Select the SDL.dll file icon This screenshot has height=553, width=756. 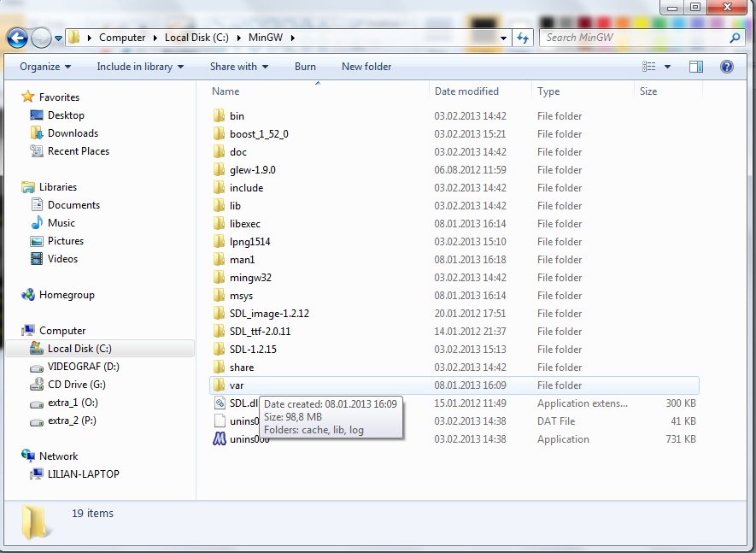220,403
